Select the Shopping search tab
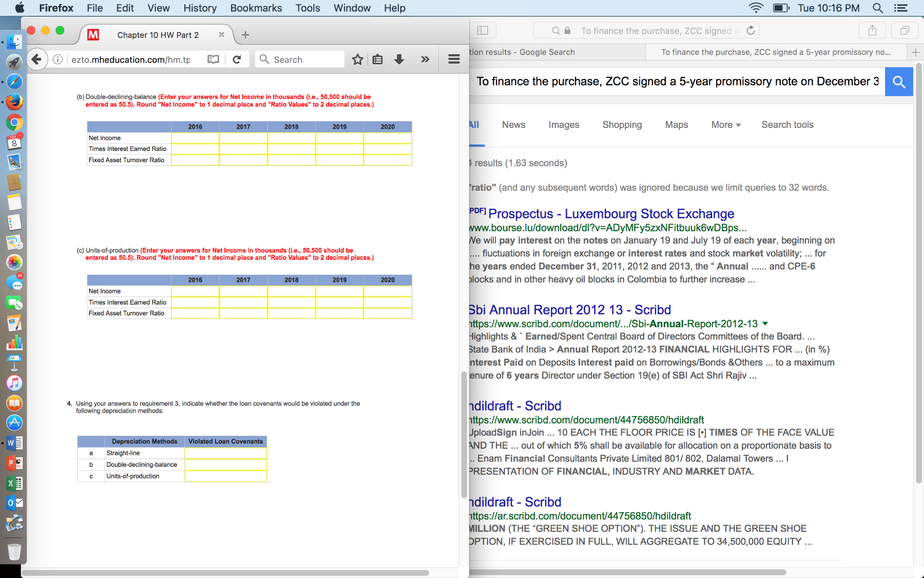Screen dimensions: 924x578 (622, 125)
